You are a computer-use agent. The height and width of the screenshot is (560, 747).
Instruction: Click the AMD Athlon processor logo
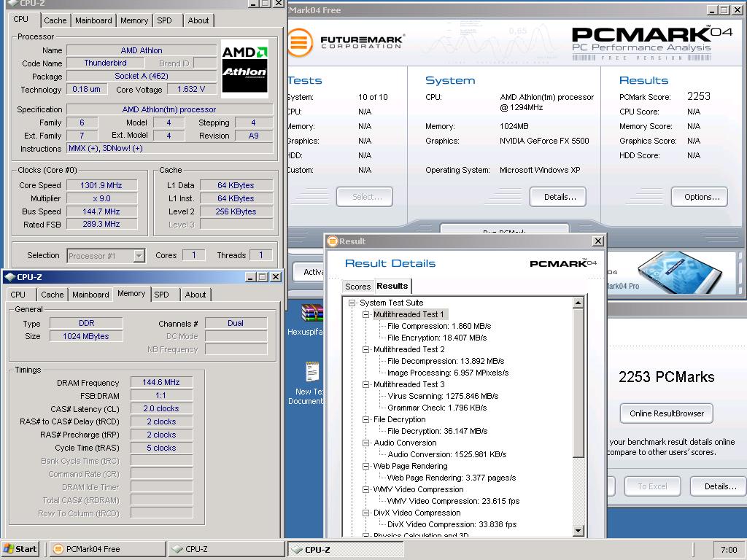click(245, 69)
